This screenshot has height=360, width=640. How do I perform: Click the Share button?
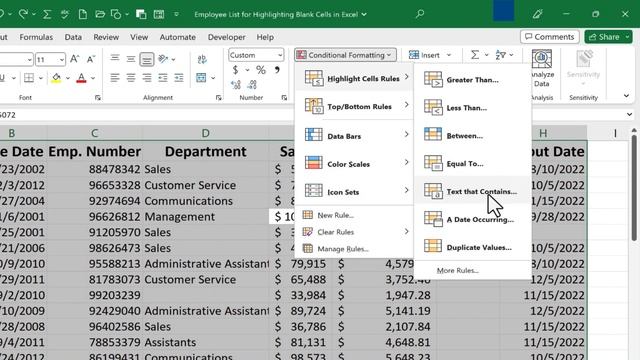(609, 37)
